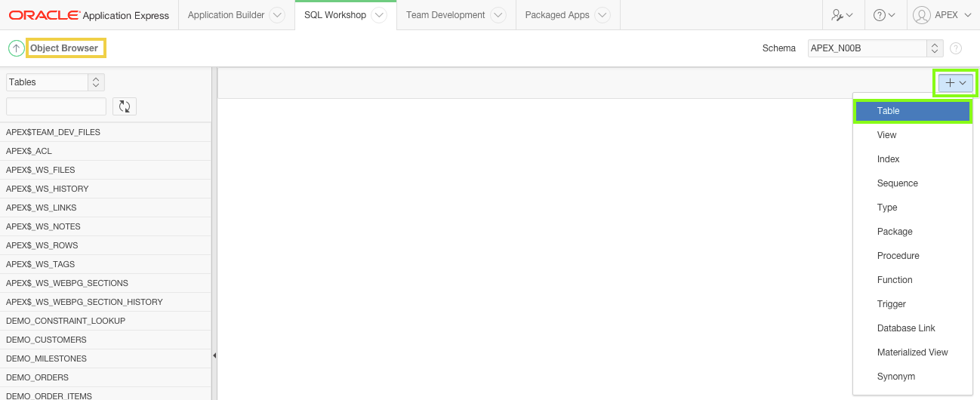Screen dimensions: 980x400
Task: Select the APEX$_WS_FILES table
Action: [x=106, y=170]
